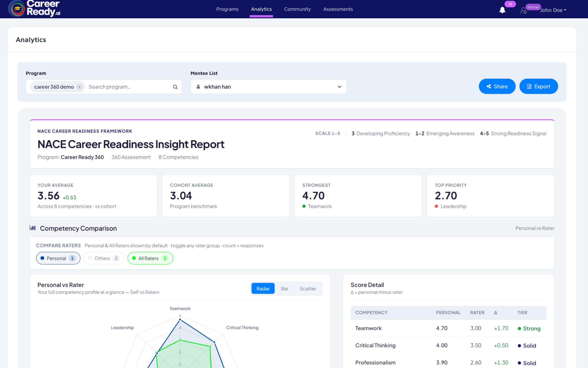Image resolution: width=588 pixels, height=368 pixels.
Task: Click the COMPETENCY column header
Action: coord(371,313)
